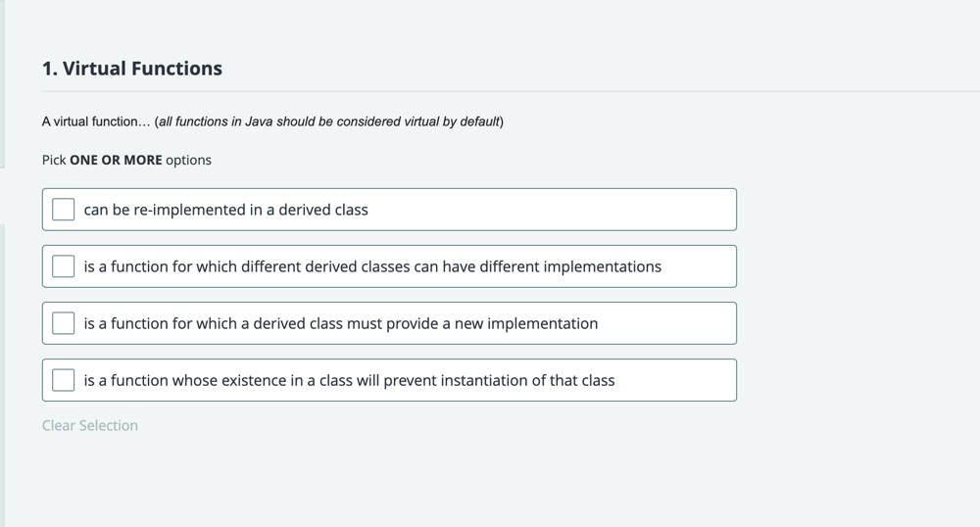Select the 'can be re-implemented in a derived class' label text
The image size is (980, 527).
click(x=225, y=210)
